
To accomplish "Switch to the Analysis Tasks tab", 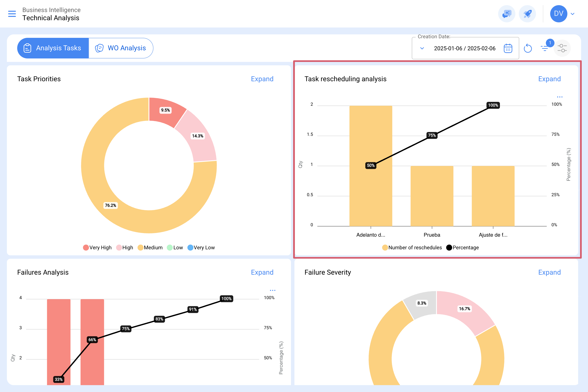I will (53, 48).
